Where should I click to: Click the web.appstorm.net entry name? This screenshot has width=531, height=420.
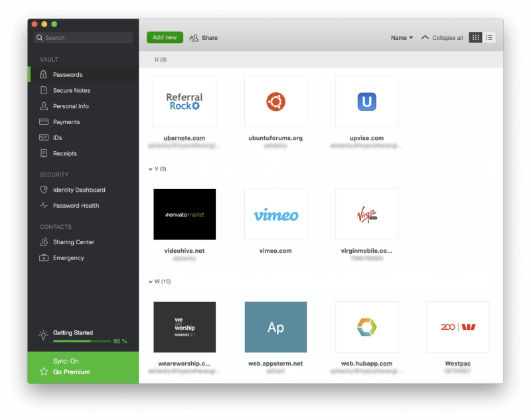[x=275, y=364]
